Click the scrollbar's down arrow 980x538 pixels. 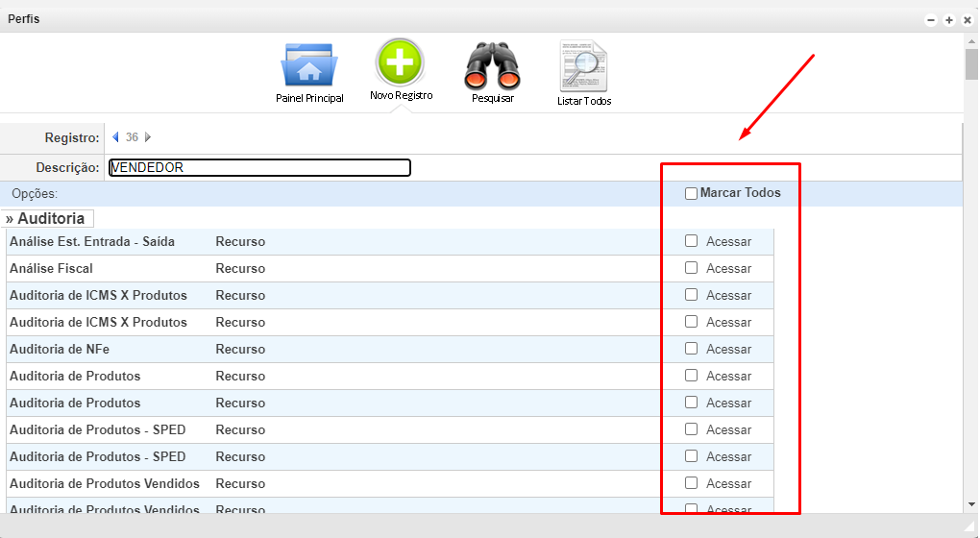tap(971, 503)
